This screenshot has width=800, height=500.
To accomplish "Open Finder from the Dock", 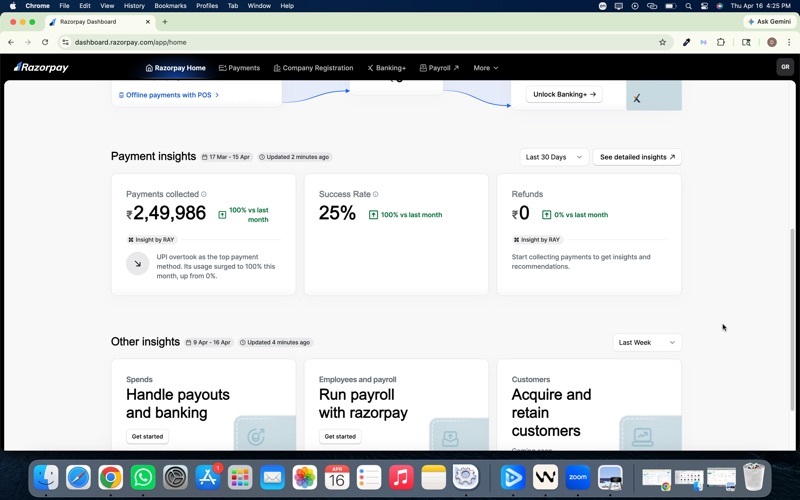I will (x=46, y=478).
